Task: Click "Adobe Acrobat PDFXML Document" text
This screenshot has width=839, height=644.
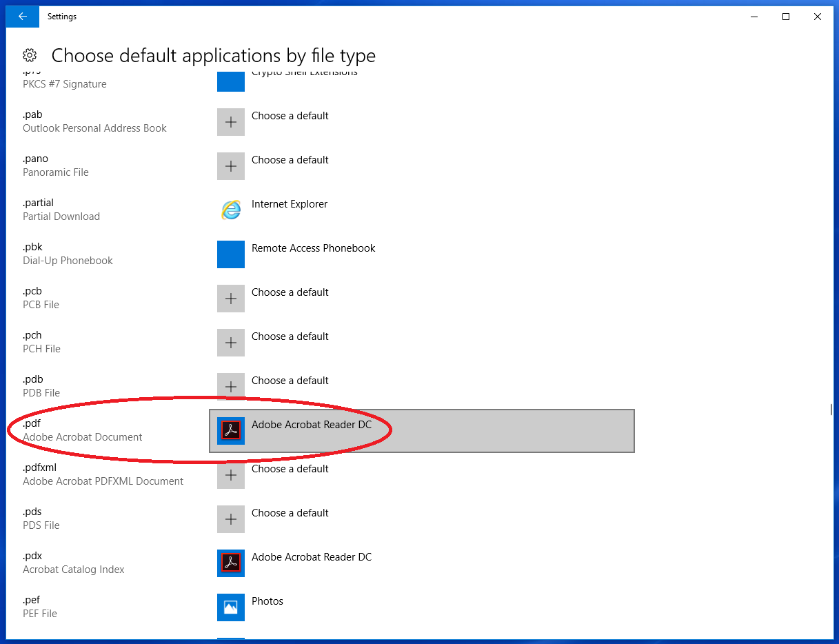Action: (x=103, y=481)
